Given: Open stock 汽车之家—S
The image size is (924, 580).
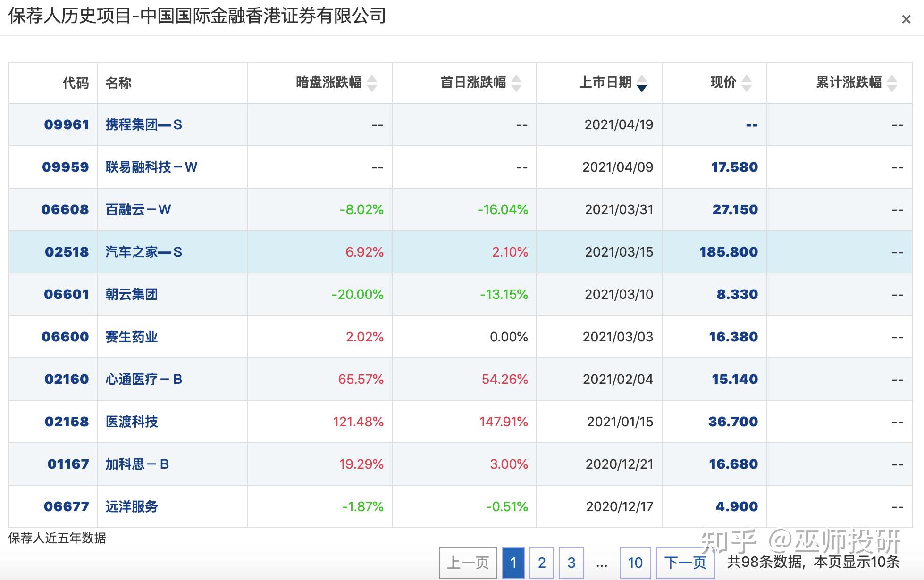Looking at the screenshot, I should (x=143, y=252).
